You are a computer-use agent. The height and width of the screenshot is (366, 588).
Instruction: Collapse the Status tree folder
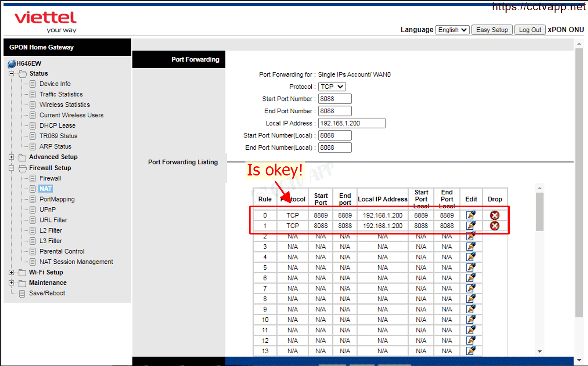pos(11,74)
